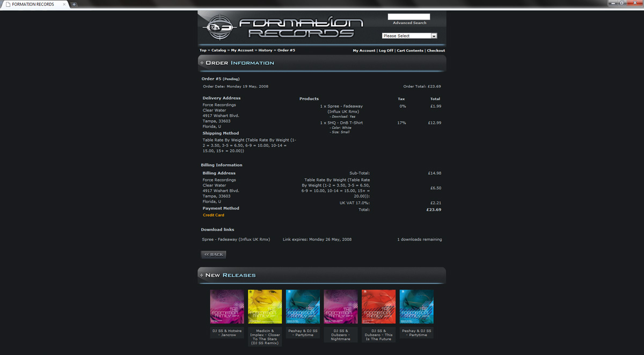Click the plus icon beside New Releases
The image size is (644, 355).
[x=202, y=275]
